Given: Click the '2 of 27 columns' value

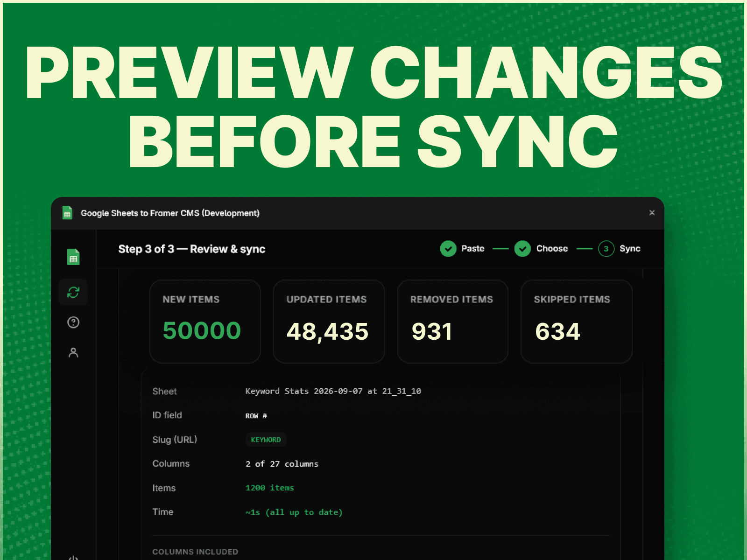Looking at the screenshot, I should [282, 464].
